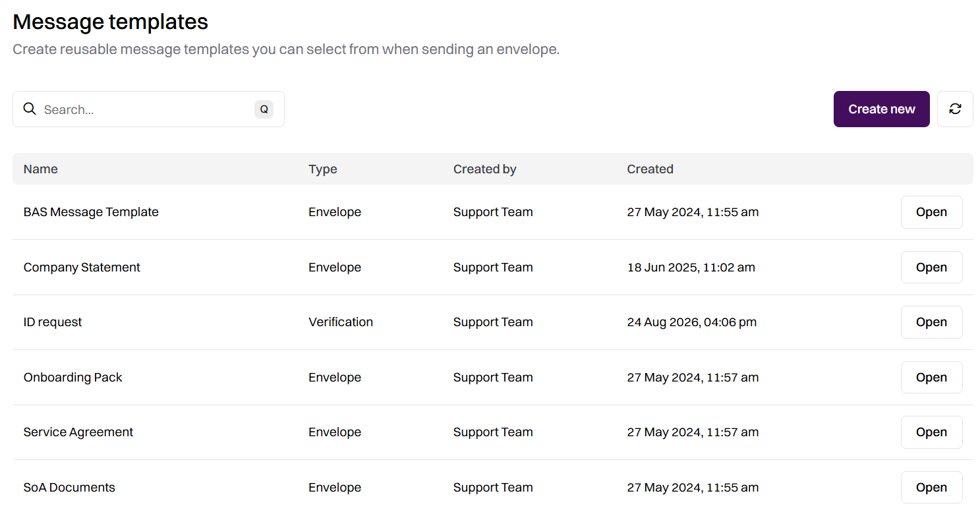
Task: Click Support Team in Service Agreement row
Action: (493, 432)
